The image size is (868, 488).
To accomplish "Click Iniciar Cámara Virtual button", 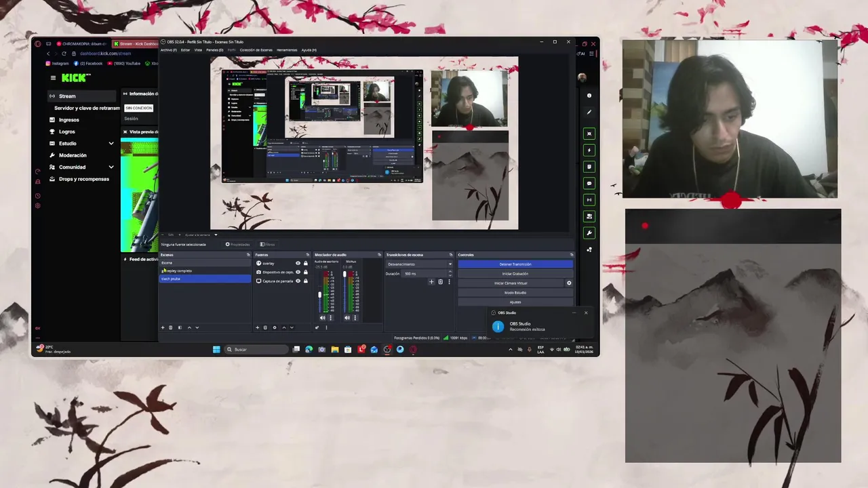I will 511,283.
